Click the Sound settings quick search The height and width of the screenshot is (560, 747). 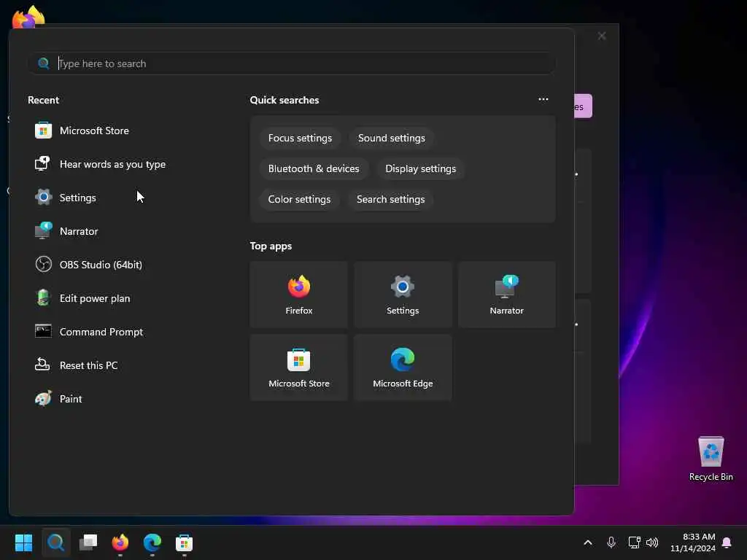coord(392,138)
